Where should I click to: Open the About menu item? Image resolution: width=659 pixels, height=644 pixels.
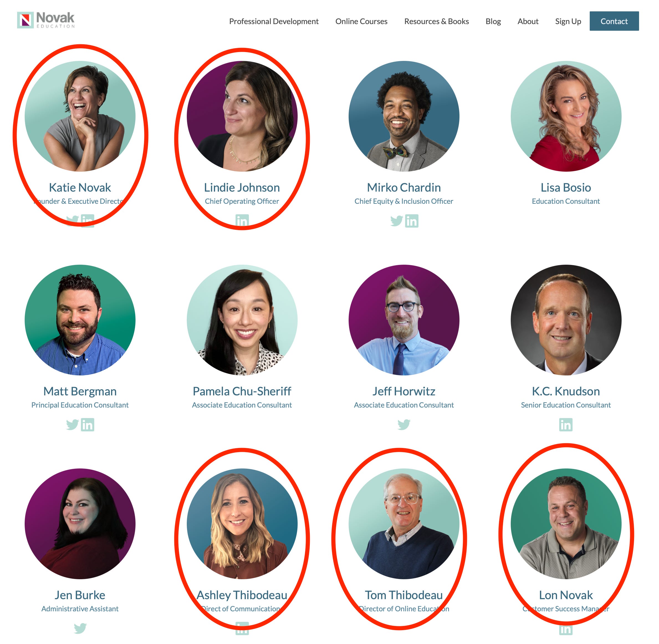click(528, 21)
